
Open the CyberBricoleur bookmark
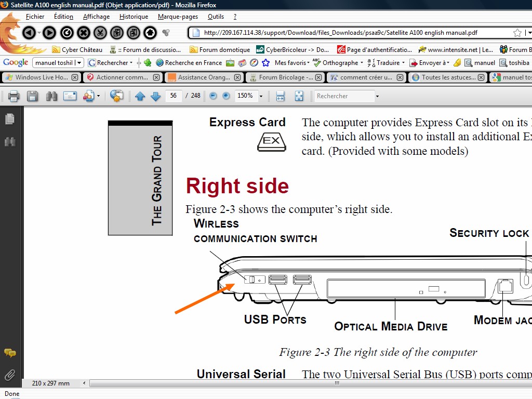pos(292,50)
